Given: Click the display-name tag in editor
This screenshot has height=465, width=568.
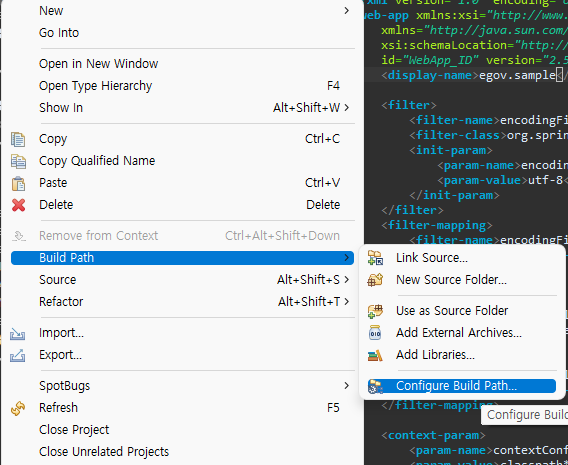Looking at the screenshot, I should pyautogui.click(x=430, y=75).
